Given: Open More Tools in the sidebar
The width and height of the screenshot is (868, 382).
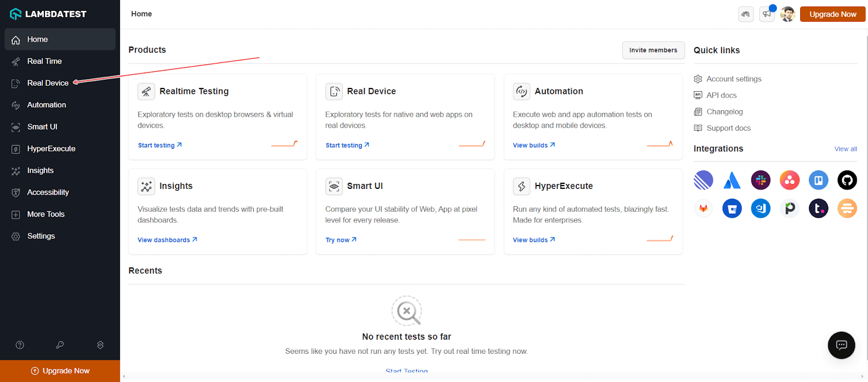Looking at the screenshot, I should coord(60,214).
